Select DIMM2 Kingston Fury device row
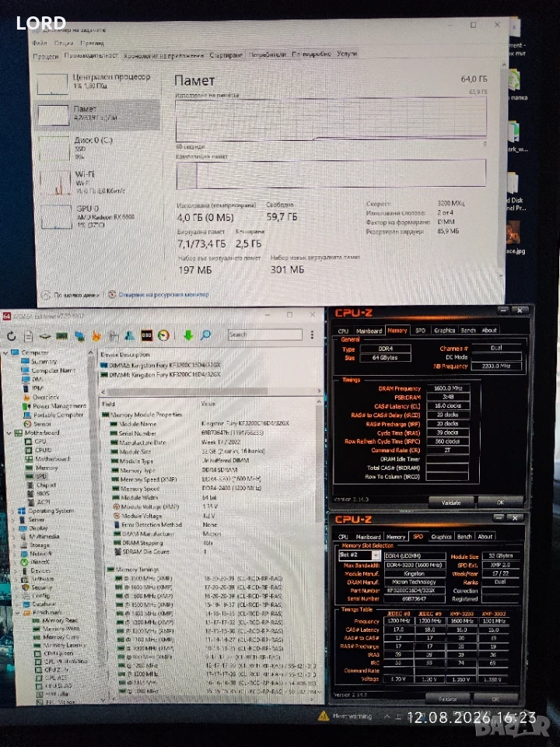 [x=161, y=365]
